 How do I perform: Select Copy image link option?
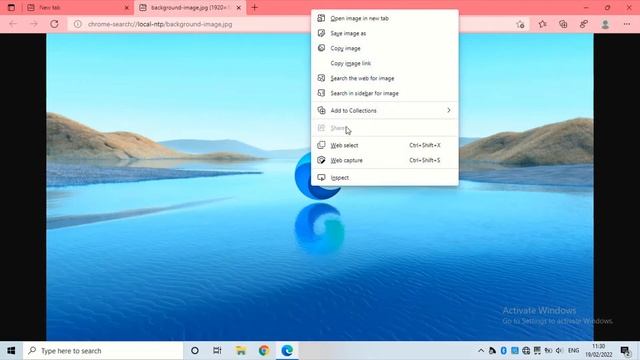click(384, 63)
